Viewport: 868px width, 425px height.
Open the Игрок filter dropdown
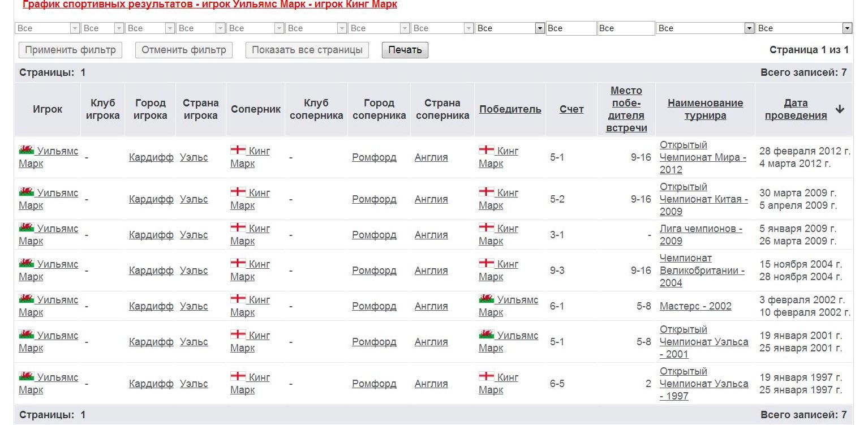[x=75, y=28]
